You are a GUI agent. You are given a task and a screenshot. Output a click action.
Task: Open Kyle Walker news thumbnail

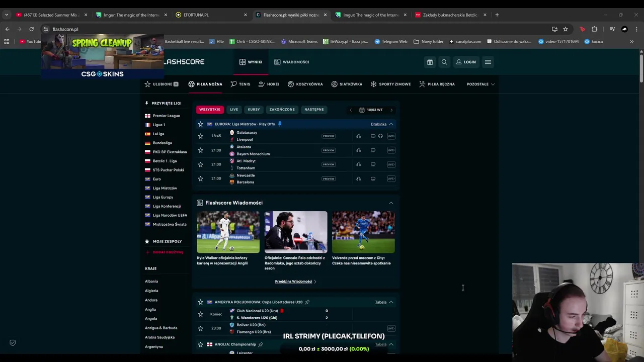[x=228, y=232]
